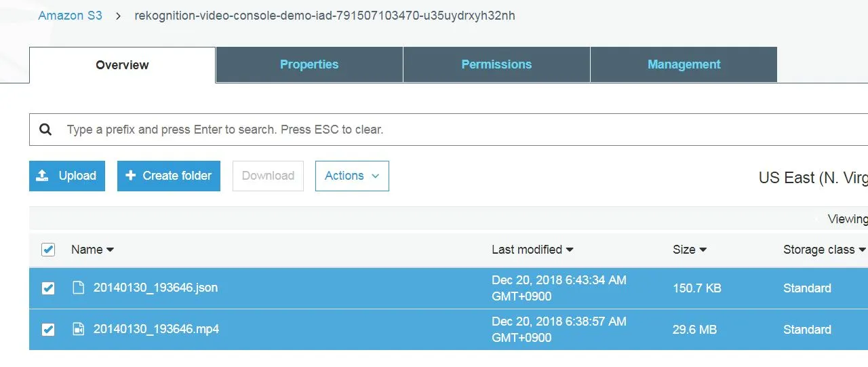Open the Actions dropdown menu
This screenshot has width=868, height=367.
point(352,176)
